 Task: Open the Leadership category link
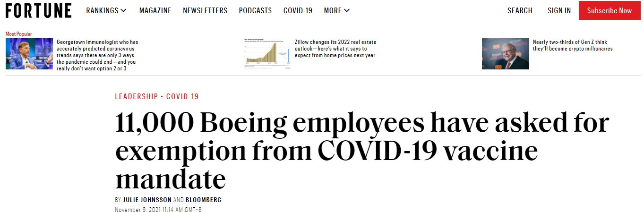(x=137, y=96)
